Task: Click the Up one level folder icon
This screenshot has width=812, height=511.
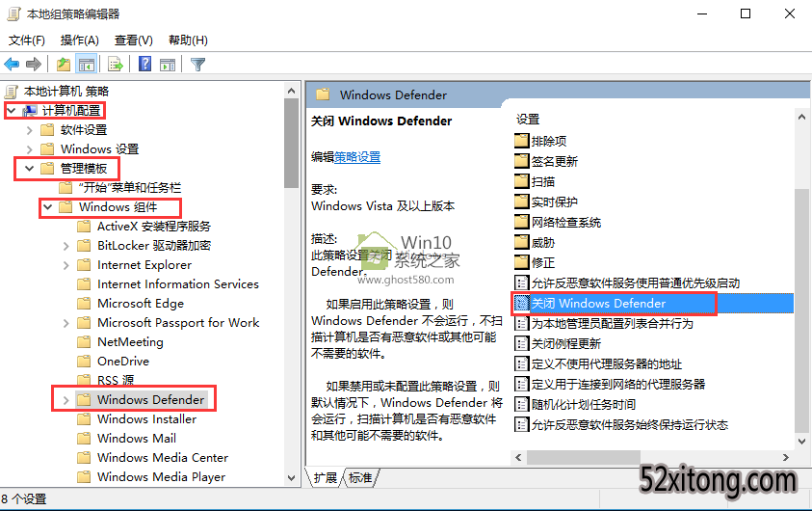Action: [x=64, y=65]
